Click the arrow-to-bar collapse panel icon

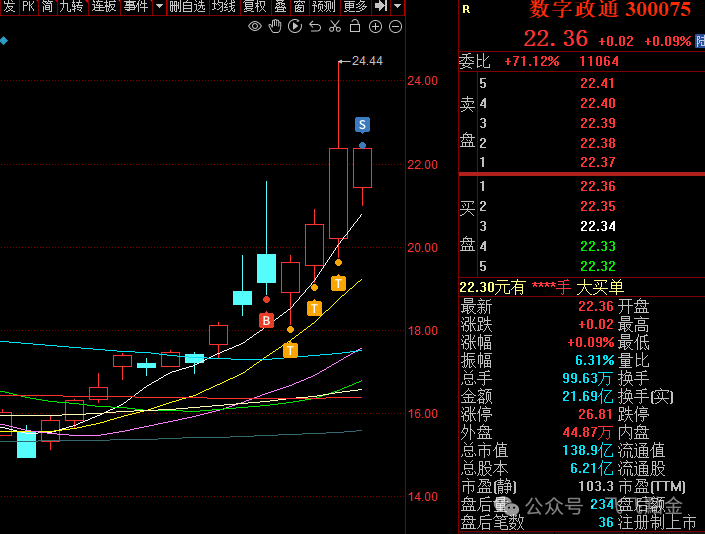381,6
